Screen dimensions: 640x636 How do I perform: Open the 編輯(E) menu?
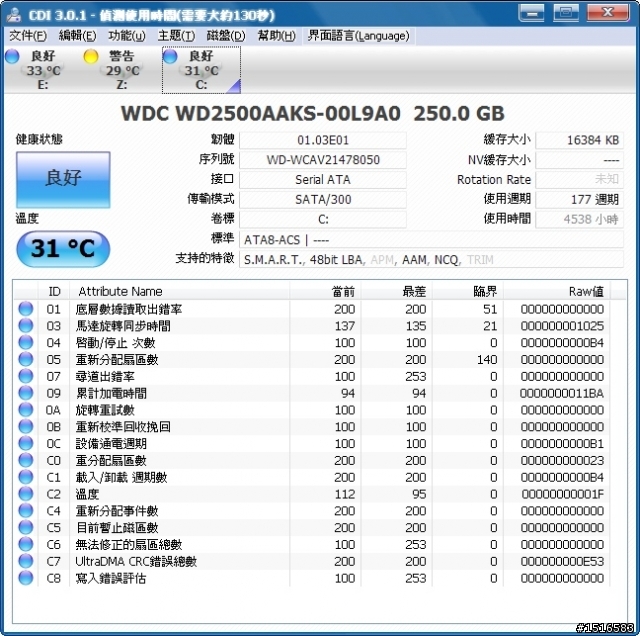77,36
